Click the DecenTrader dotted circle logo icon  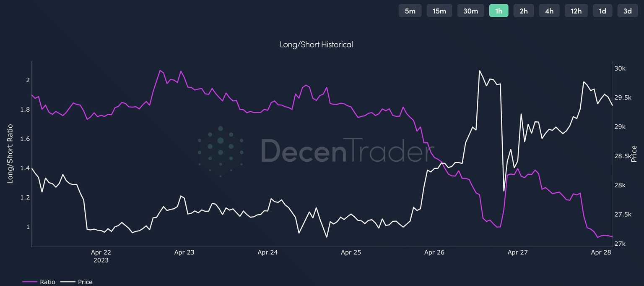(x=221, y=151)
